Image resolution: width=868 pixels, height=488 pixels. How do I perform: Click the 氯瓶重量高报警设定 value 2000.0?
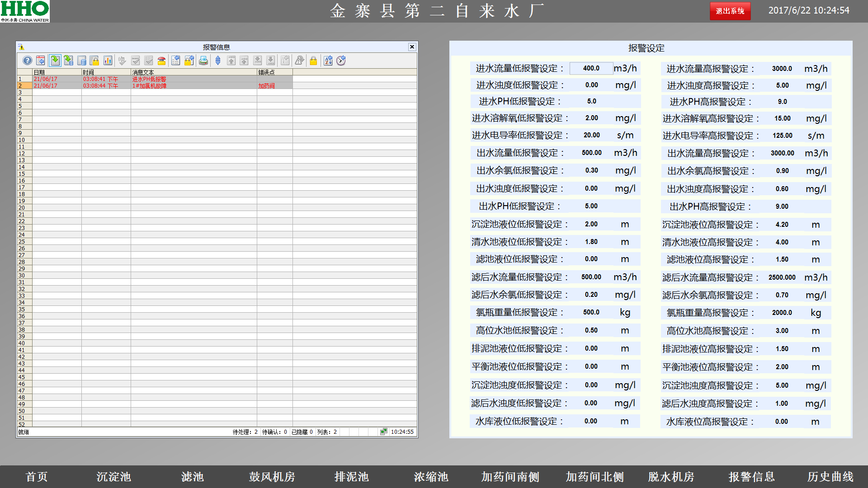click(782, 313)
